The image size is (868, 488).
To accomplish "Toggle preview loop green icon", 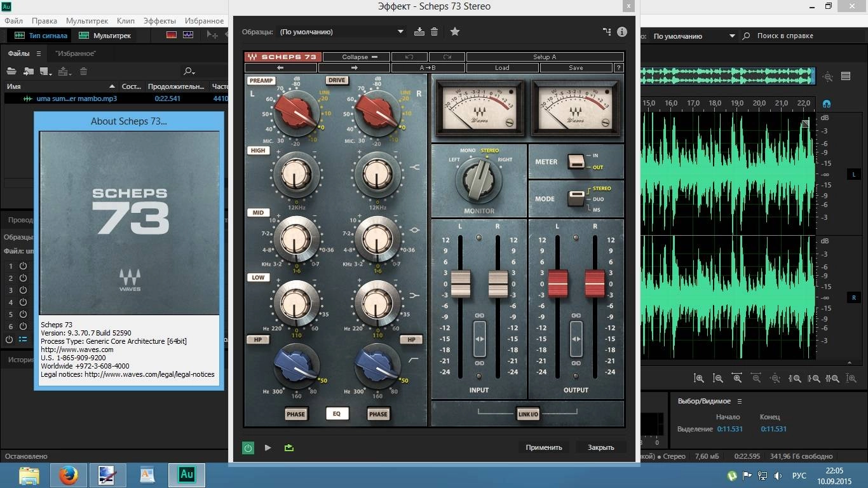I will (x=289, y=447).
